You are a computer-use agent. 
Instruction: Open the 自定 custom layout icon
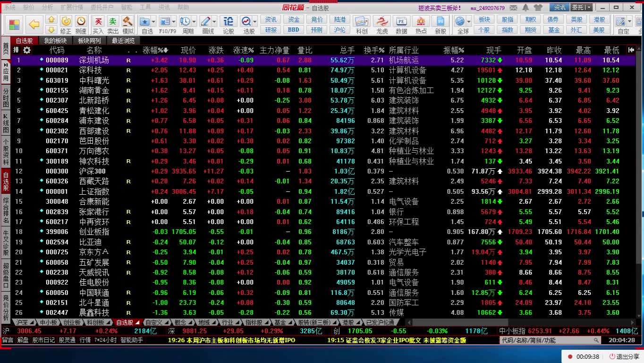click(621, 22)
